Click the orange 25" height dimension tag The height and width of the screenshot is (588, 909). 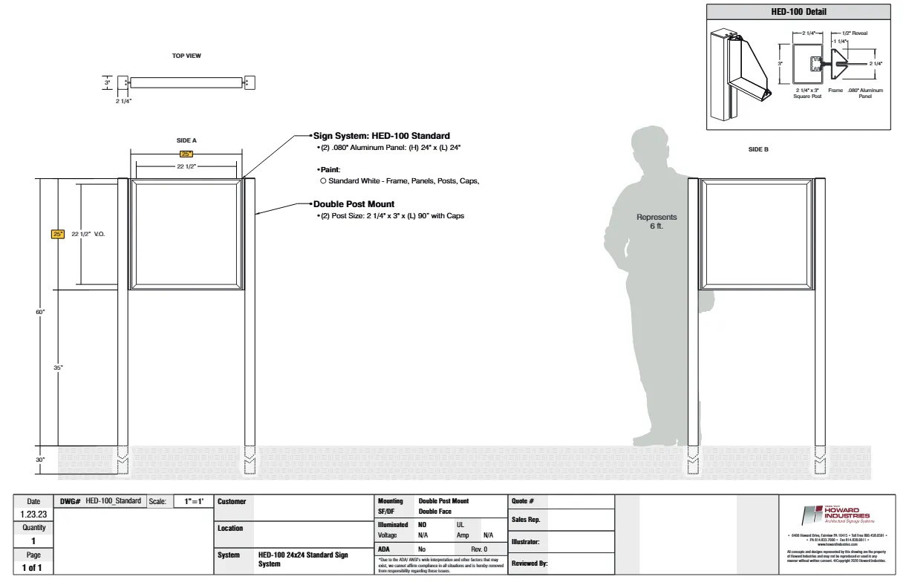[x=58, y=234]
